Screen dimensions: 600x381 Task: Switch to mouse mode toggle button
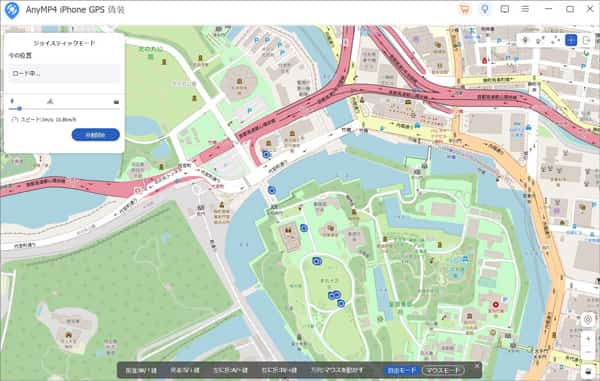[x=443, y=370]
